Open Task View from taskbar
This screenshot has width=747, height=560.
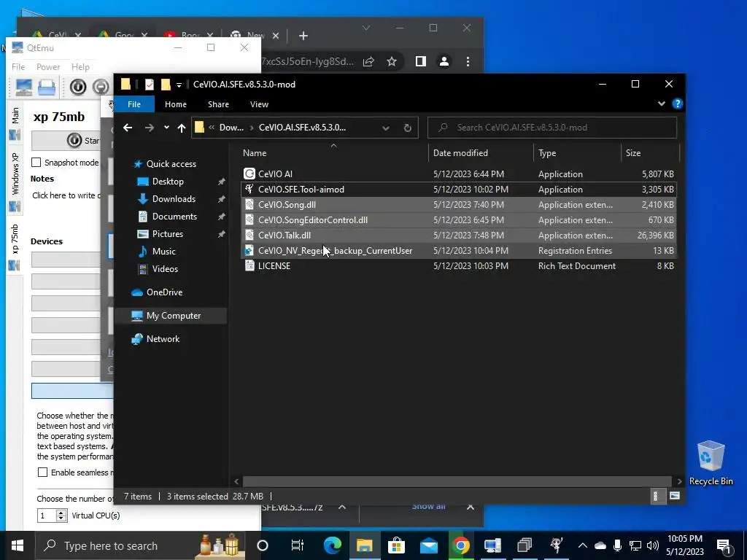click(298, 545)
